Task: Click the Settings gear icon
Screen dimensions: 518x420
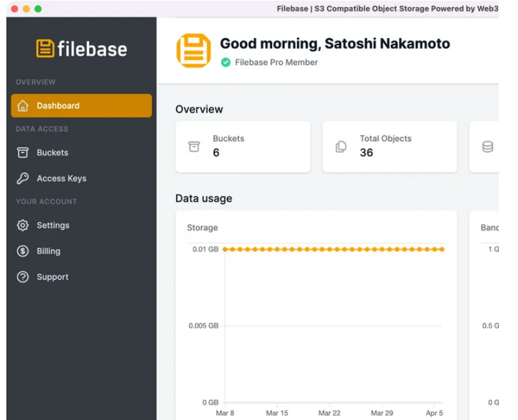Action: pos(23,226)
